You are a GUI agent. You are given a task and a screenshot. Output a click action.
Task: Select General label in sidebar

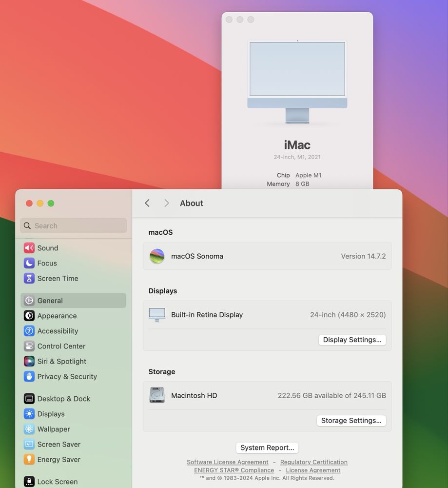click(x=50, y=301)
